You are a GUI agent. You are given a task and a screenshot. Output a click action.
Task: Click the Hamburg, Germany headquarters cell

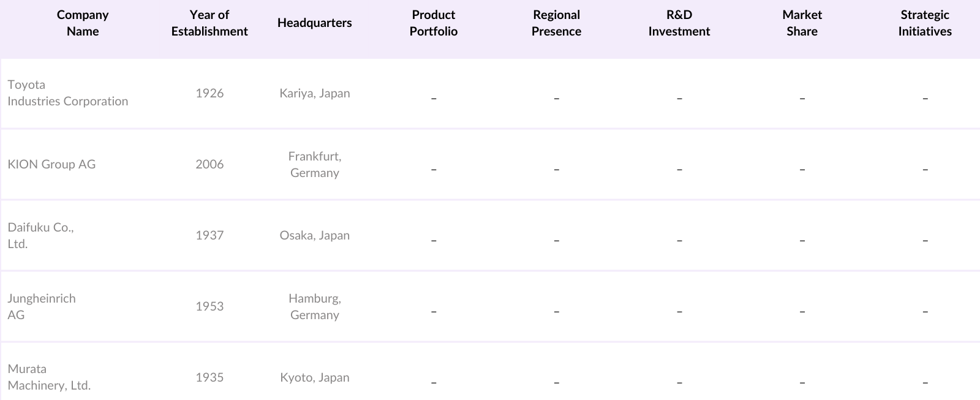coord(315,306)
